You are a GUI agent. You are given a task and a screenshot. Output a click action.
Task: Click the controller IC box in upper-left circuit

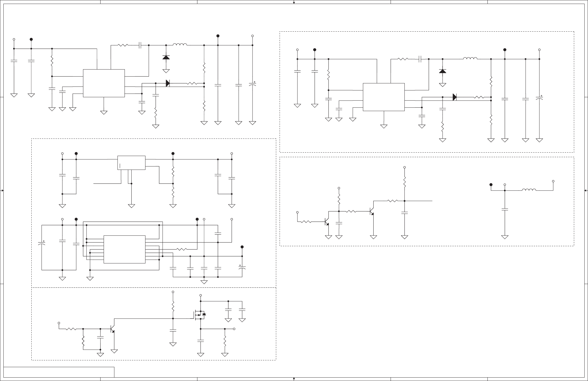(104, 83)
